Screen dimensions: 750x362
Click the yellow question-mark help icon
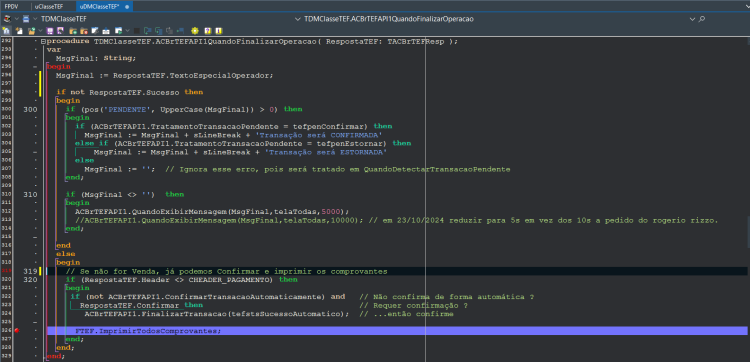tap(208, 31)
